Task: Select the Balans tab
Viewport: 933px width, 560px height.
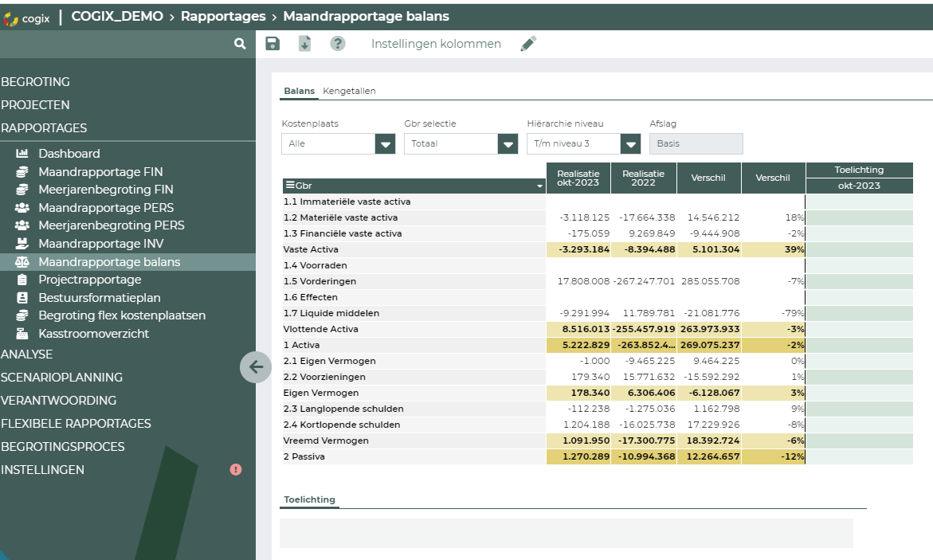Action: coord(300,91)
